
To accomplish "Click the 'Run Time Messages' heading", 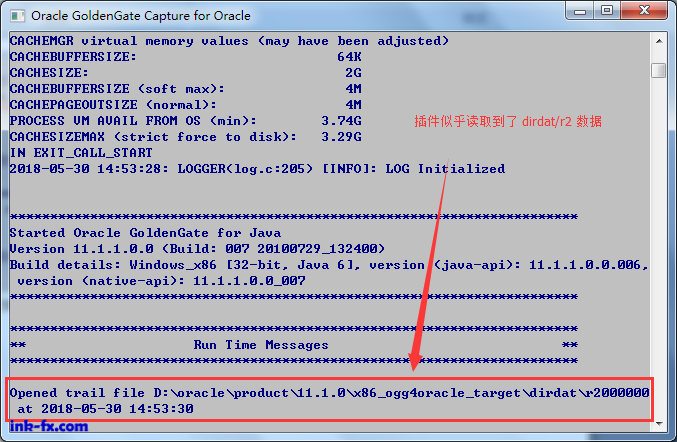I will coord(261,345).
